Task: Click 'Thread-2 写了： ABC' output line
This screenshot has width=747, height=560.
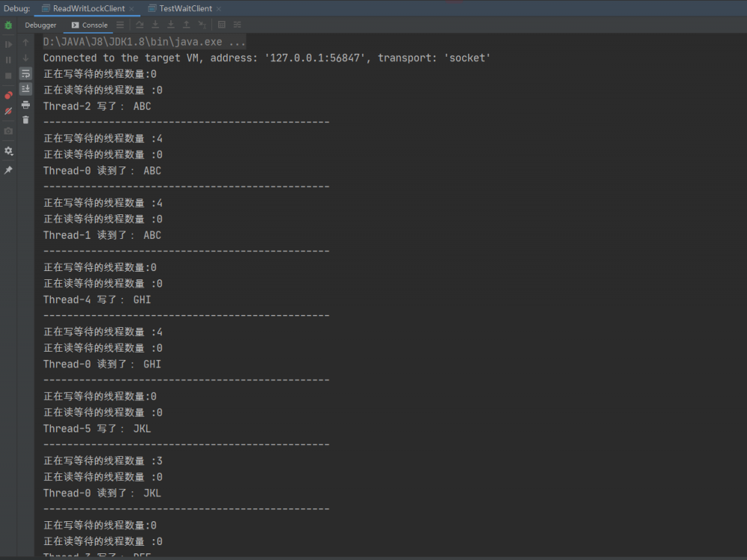Action: click(97, 106)
